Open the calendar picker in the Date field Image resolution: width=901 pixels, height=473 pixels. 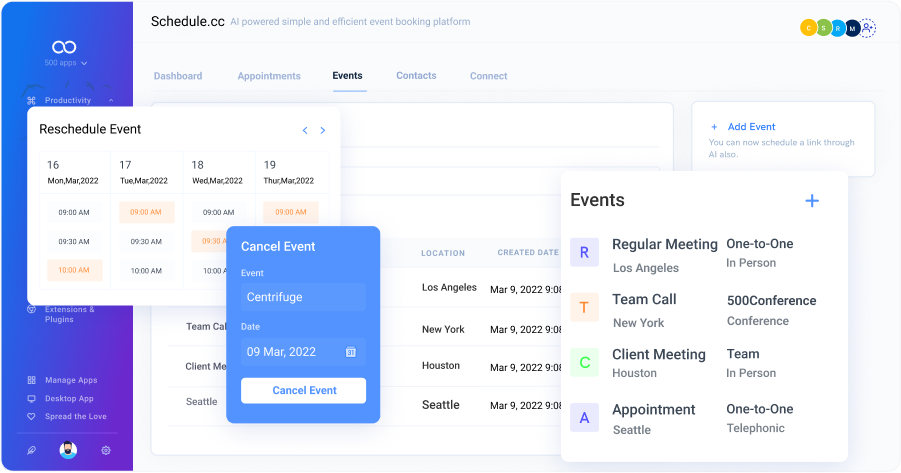351,352
